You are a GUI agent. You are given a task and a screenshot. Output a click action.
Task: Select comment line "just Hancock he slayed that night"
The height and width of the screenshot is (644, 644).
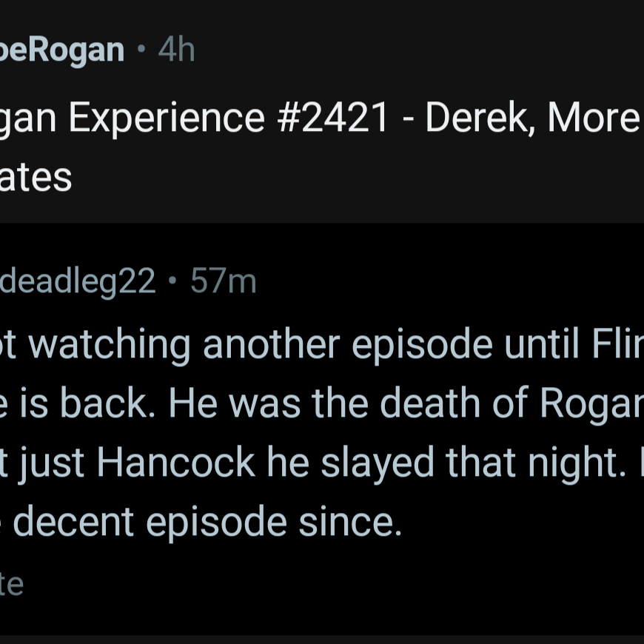(322, 463)
